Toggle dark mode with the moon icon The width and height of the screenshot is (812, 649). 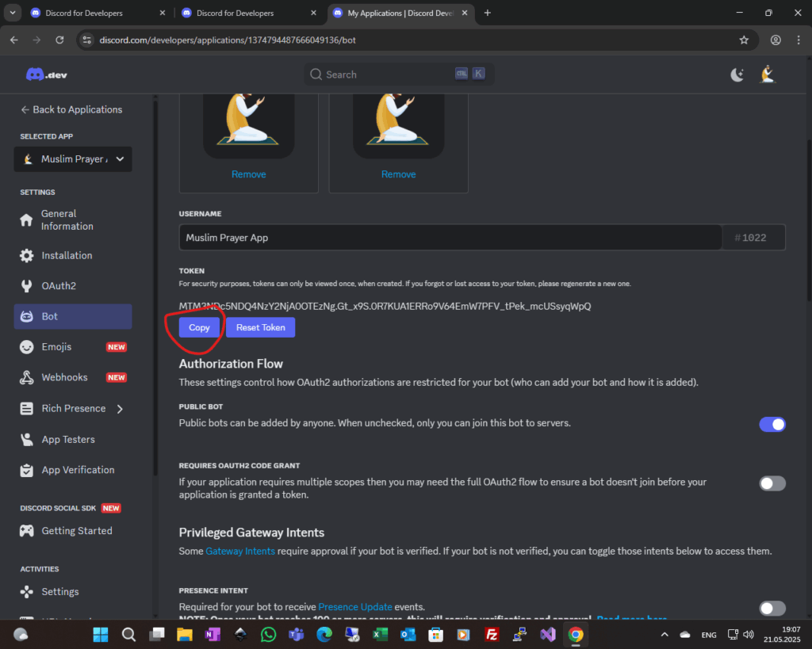click(x=737, y=74)
